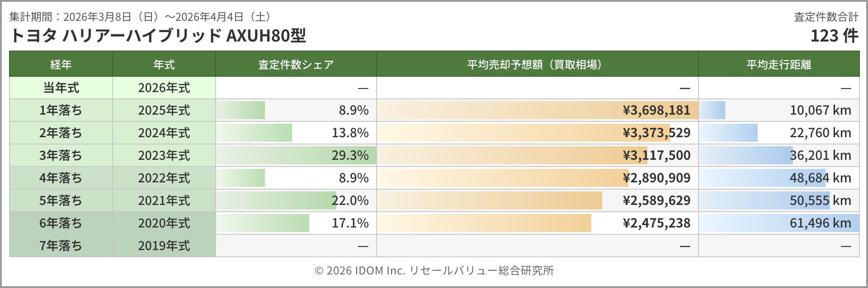The height and width of the screenshot is (288, 868).
Task: Click the 平均走行距離 column header
Action: pos(778,65)
